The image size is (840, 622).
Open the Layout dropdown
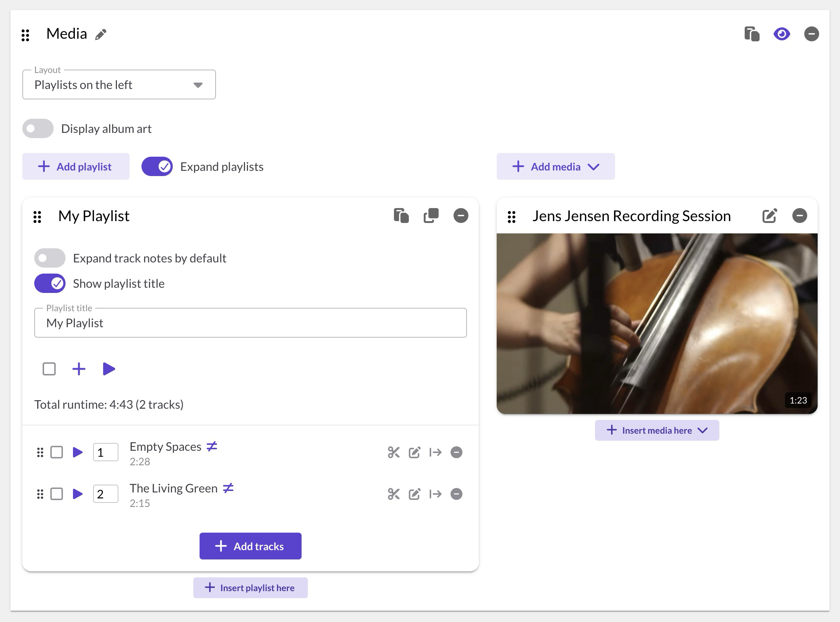pos(119,85)
